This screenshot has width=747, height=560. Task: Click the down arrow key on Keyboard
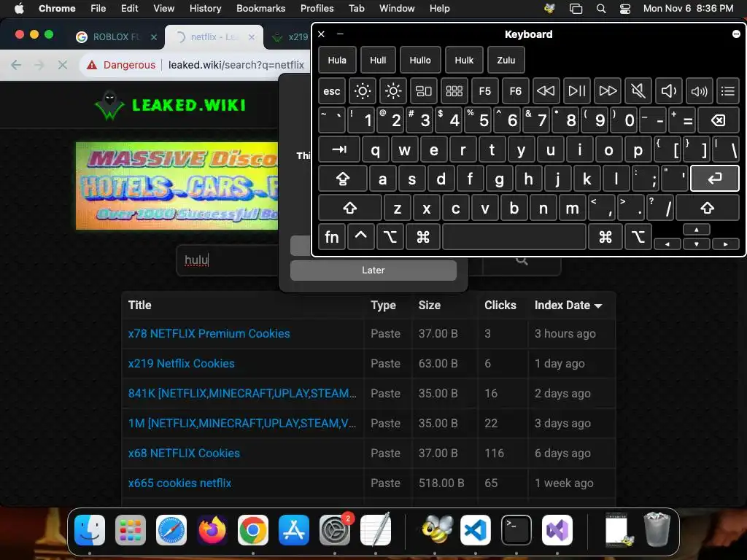pos(697,244)
